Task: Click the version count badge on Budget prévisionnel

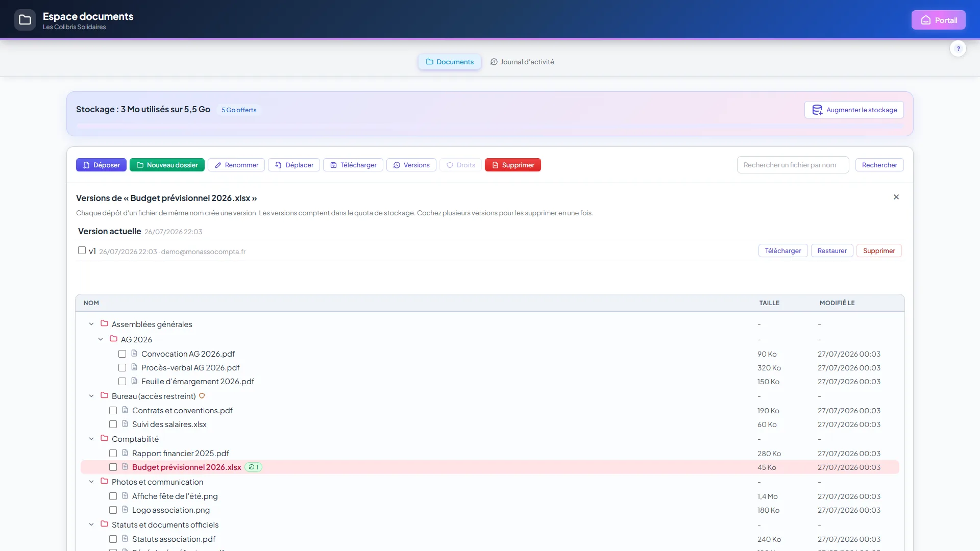Action: [x=253, y=467]
